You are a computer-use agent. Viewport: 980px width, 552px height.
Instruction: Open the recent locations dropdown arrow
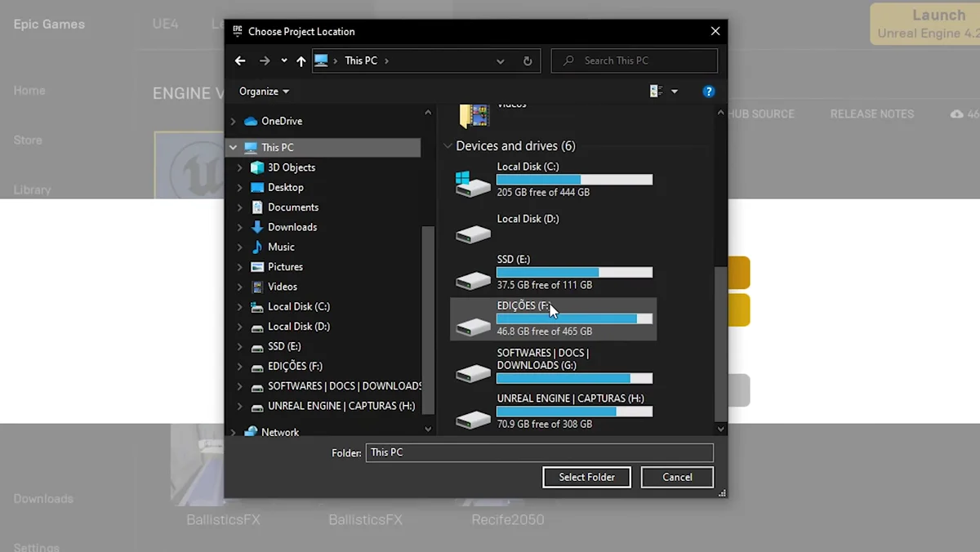click(283, 60)
